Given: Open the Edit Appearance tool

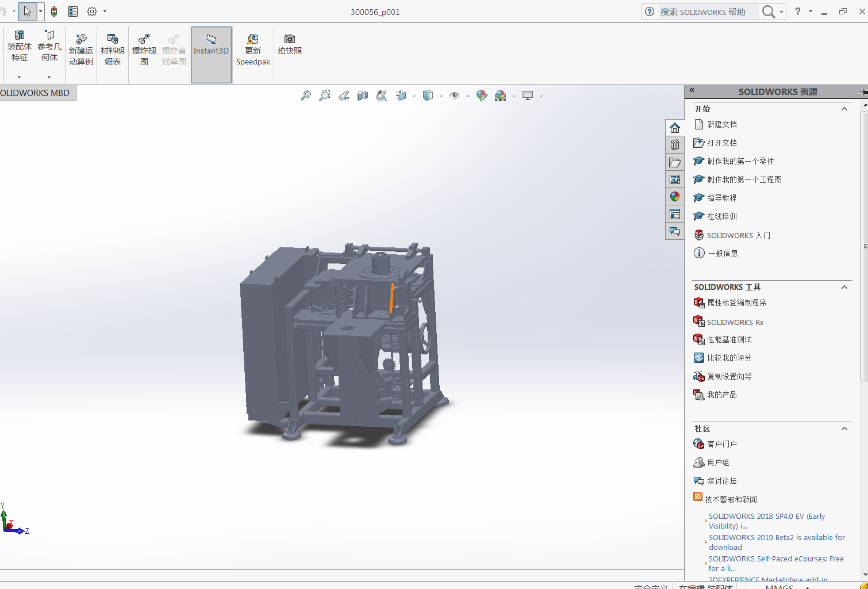Looking at the screenshot, I should [482, 95].
